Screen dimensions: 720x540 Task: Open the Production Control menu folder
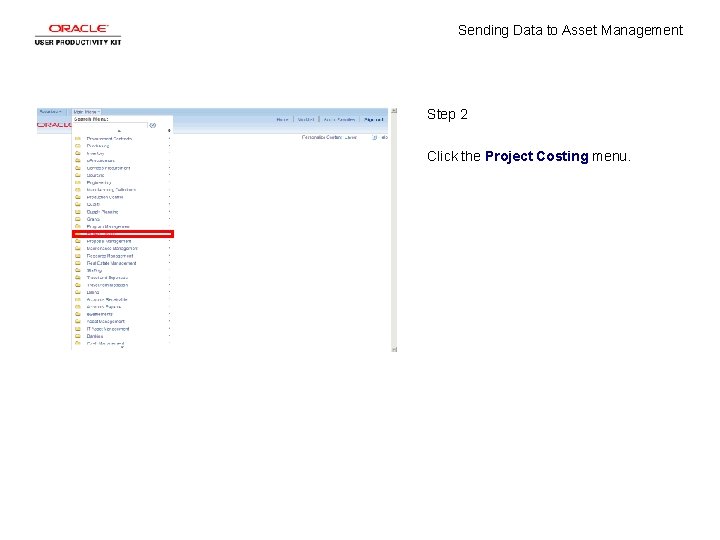(105, 197)
